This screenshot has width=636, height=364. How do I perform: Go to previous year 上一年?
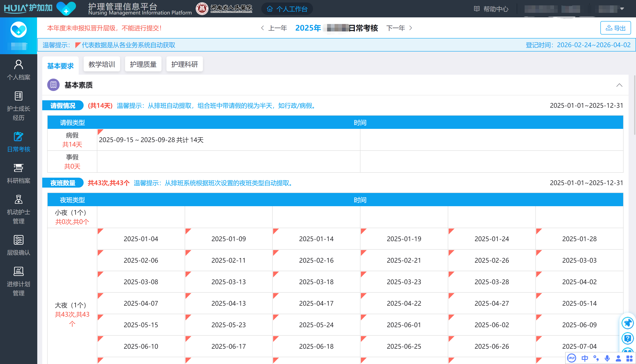[x=274, y=28]
